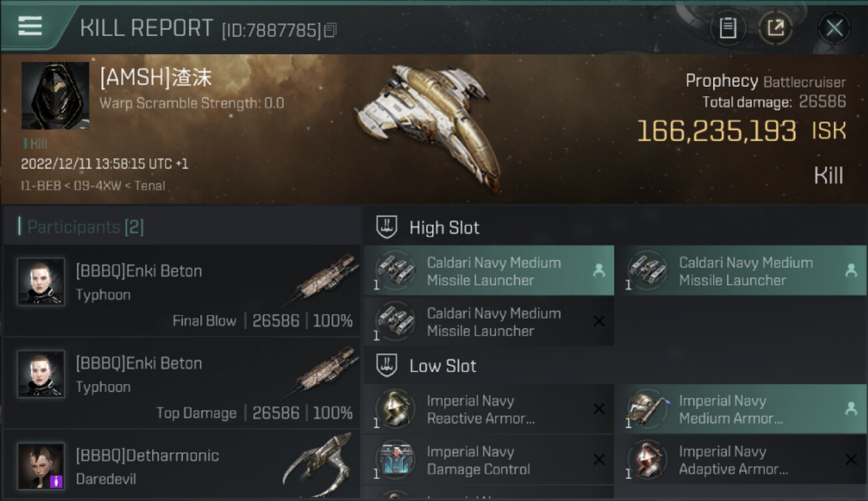This screenshot has height=501, width=868.
Task: Select the Detharmonic Daredevil participant
Action: point(182,466)
